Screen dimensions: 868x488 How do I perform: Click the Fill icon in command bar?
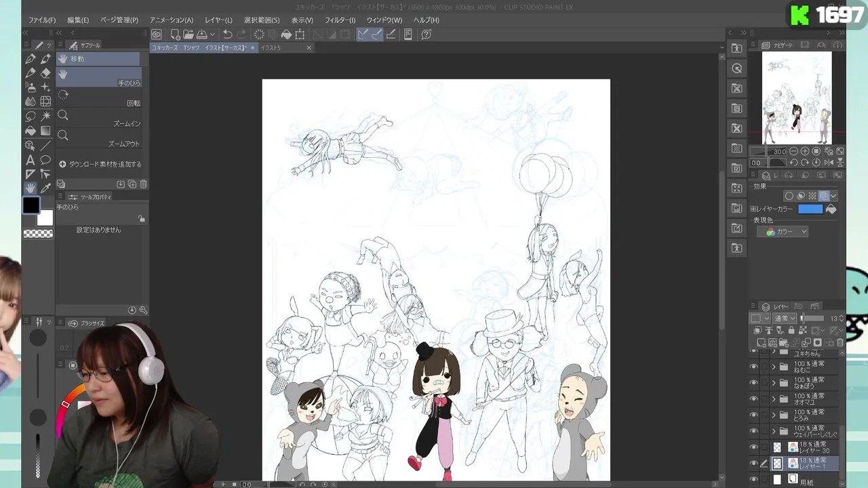pyautogui.click(x=286, y=34)
